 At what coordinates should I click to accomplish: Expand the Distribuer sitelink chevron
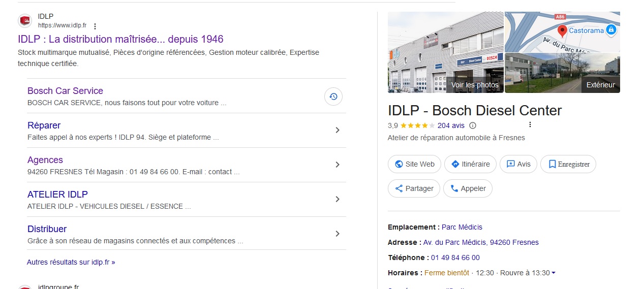tap(337, 234)
